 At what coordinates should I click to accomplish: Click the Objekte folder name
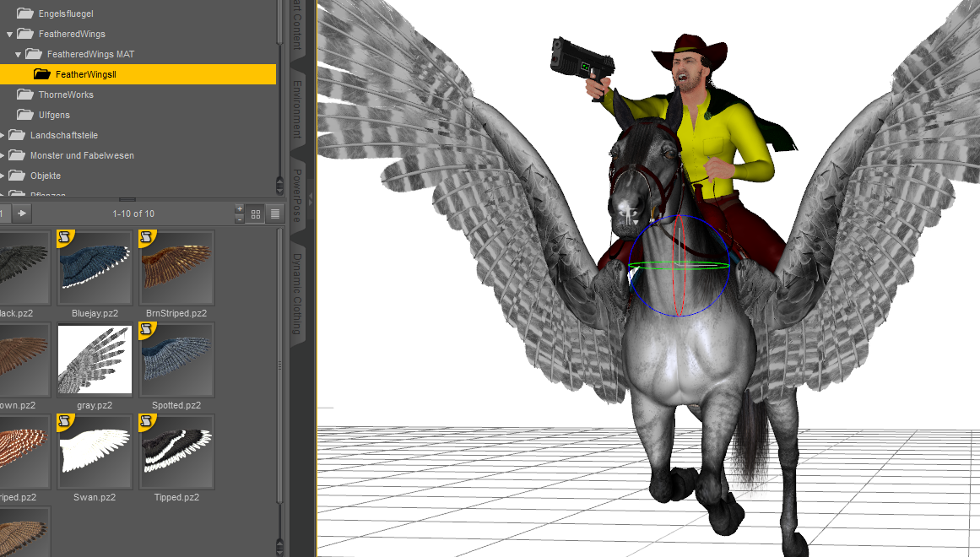[46, 176]
